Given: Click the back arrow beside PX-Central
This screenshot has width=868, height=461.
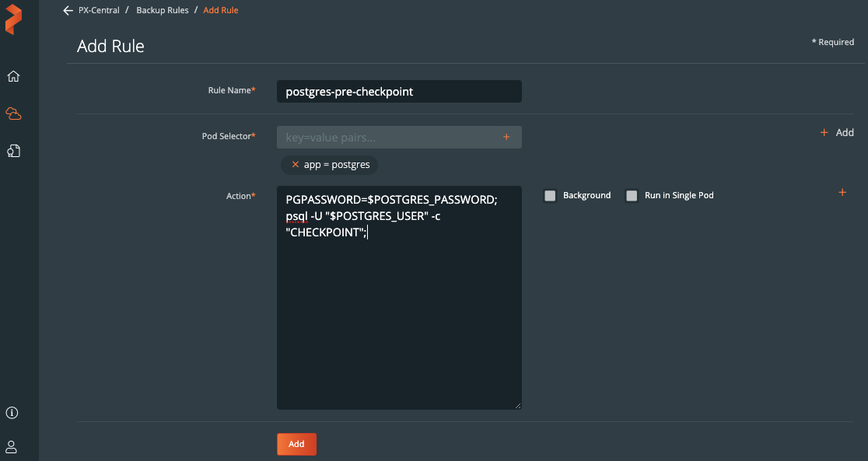Looking at the screenshot, I should [68, 11].
